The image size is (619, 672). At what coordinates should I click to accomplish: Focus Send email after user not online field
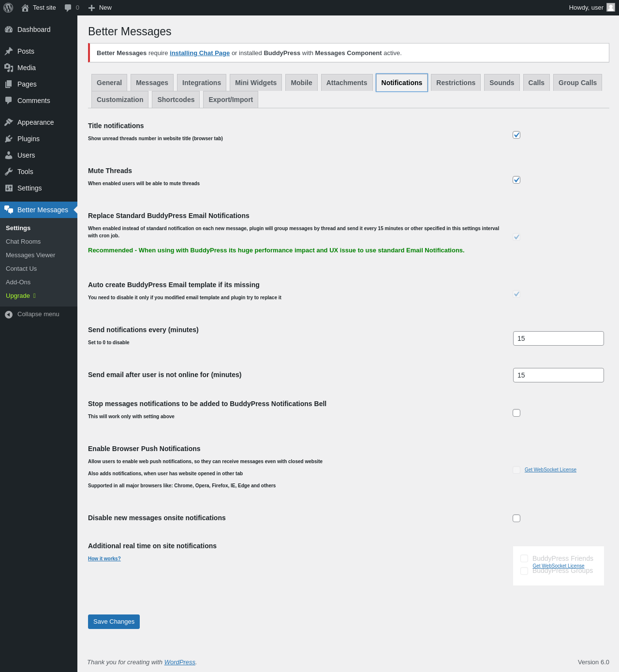(x=559, y=375)
